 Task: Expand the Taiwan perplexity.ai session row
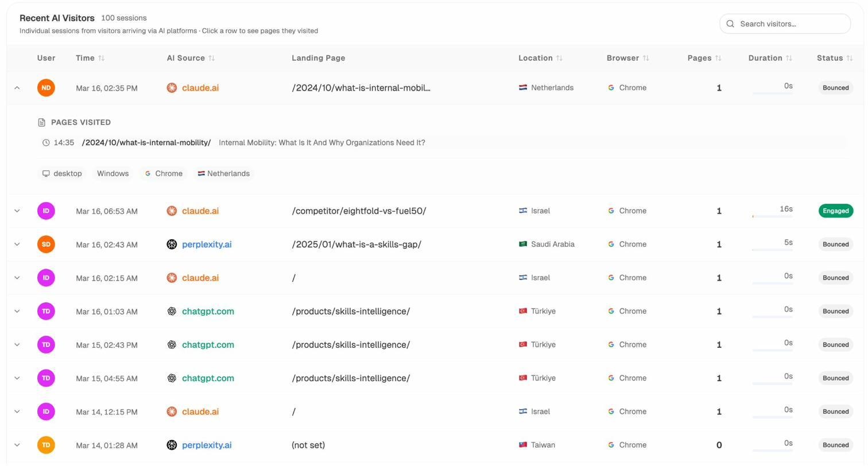pyautogui.click(x=17, y=445)
